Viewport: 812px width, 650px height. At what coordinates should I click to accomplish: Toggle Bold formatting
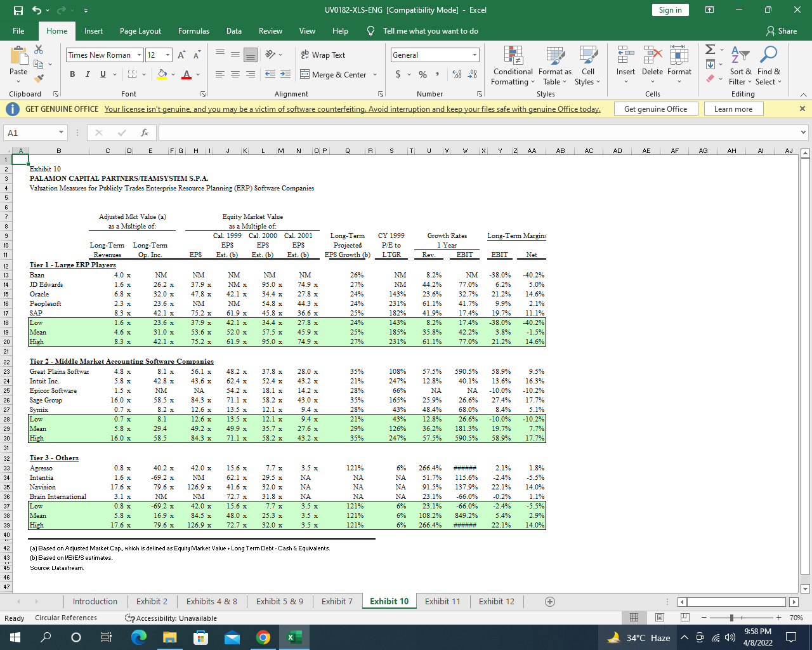[72, 75]
